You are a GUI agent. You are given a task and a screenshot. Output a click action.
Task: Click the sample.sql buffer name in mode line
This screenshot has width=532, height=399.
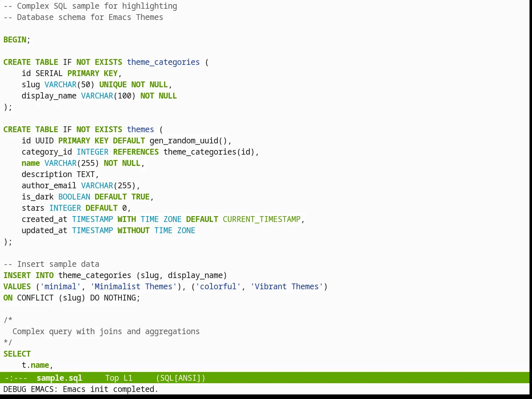tap(59, 378)
